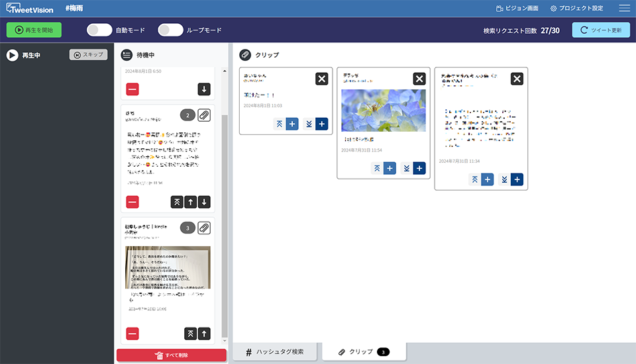636x364 pixels.
Task: Click すべて削除 to clear the queue
Action: (171, 355)
